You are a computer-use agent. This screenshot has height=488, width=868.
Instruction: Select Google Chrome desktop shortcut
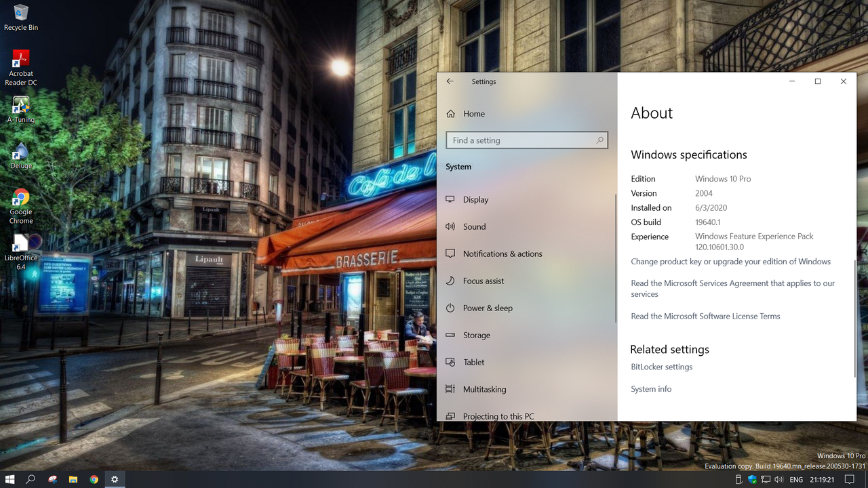click(x=21, y=207)
